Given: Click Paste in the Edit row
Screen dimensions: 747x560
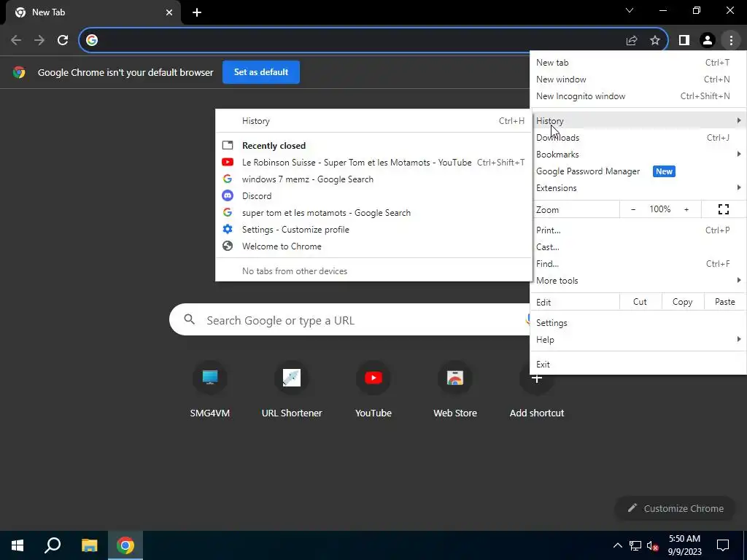Looking at the screenshot, I should (724, 302).
